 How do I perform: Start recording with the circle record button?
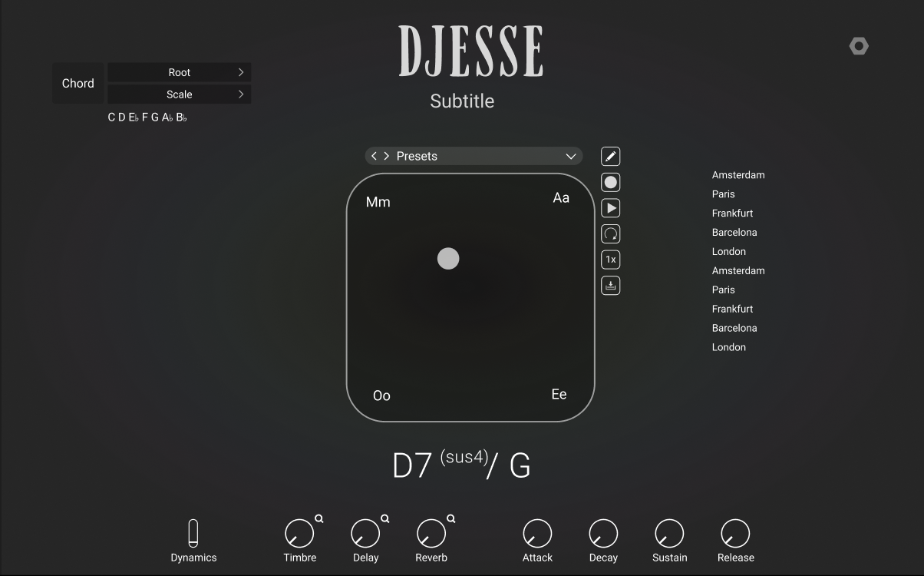tap(611, 182)
